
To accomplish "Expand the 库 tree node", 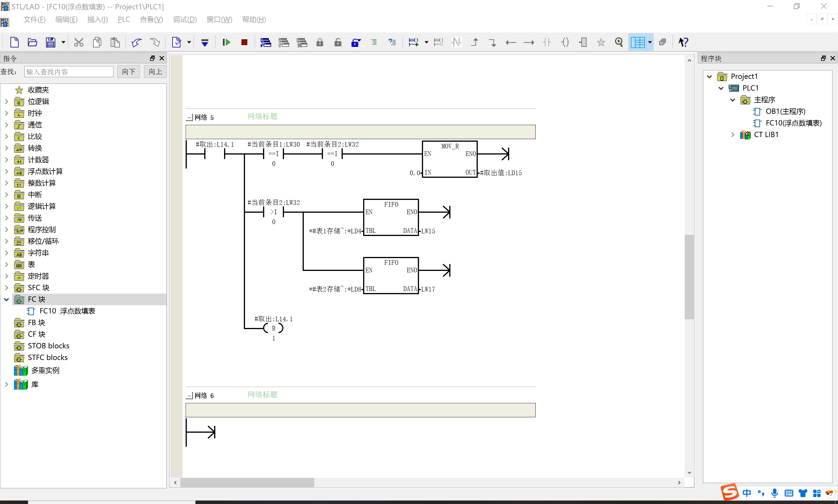I will point(6,384).
